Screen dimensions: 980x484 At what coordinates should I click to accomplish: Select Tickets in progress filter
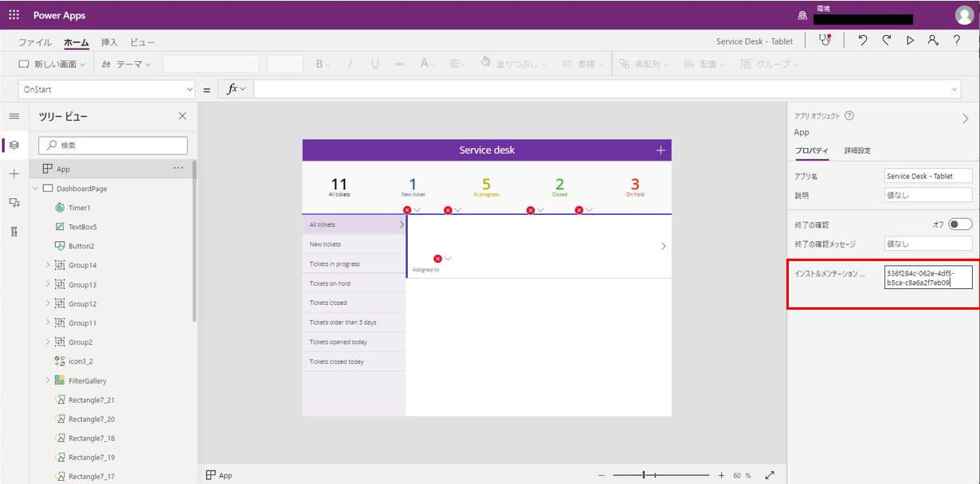coord(355,263)
